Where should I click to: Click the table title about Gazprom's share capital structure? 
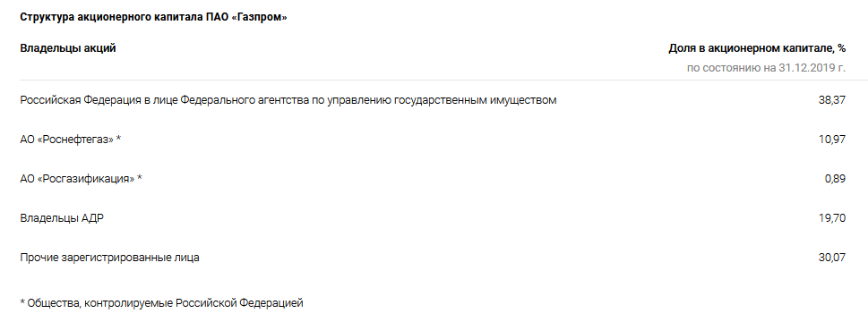click(x=153, y=17)
